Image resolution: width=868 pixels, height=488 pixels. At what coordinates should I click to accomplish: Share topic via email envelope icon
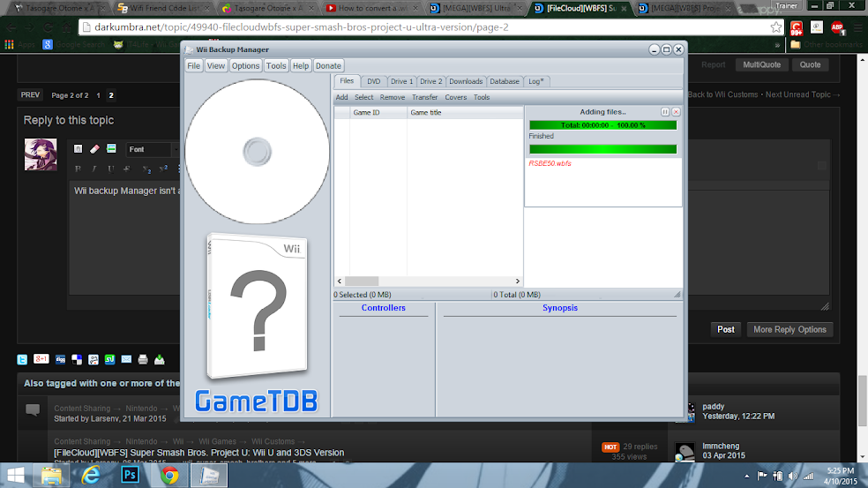[x=126, y=359]
